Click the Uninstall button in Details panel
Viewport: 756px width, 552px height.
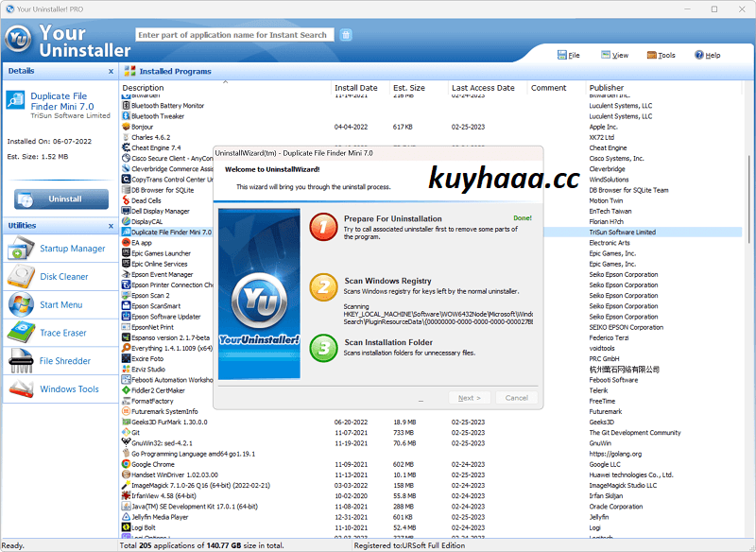(61, 199)
